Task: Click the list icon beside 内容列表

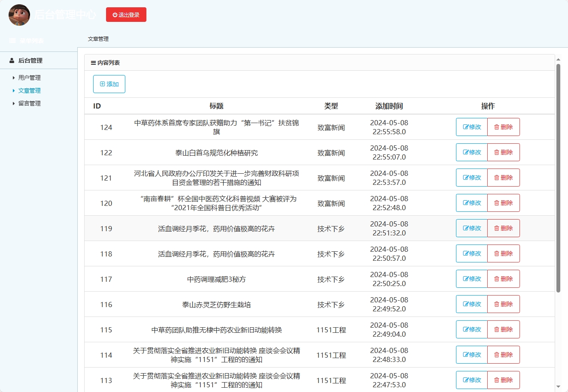Action: tap(94, 62)
